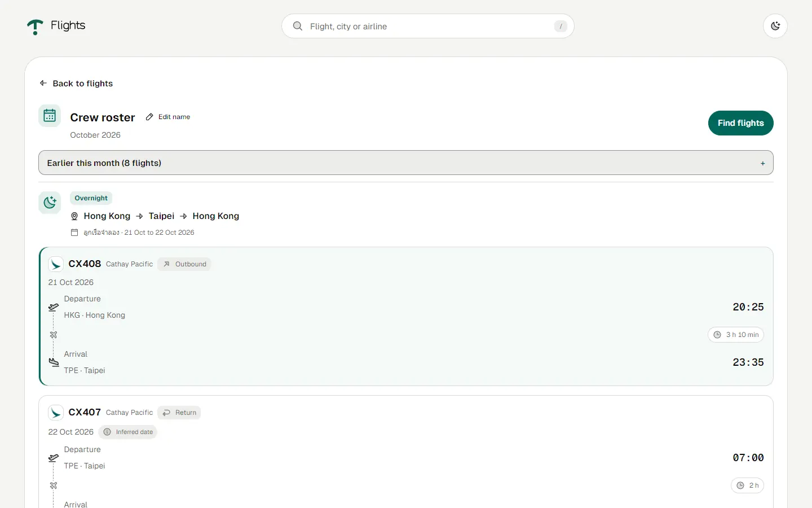Click the back arrow icon
The width and height of the screenshot is (812, 508).
click(x=43, y=83)
